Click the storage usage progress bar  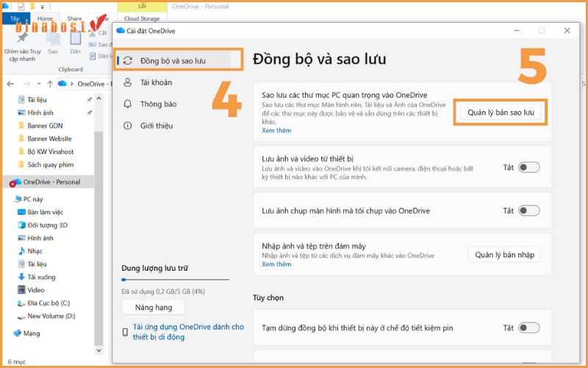(x=175, y=280)
